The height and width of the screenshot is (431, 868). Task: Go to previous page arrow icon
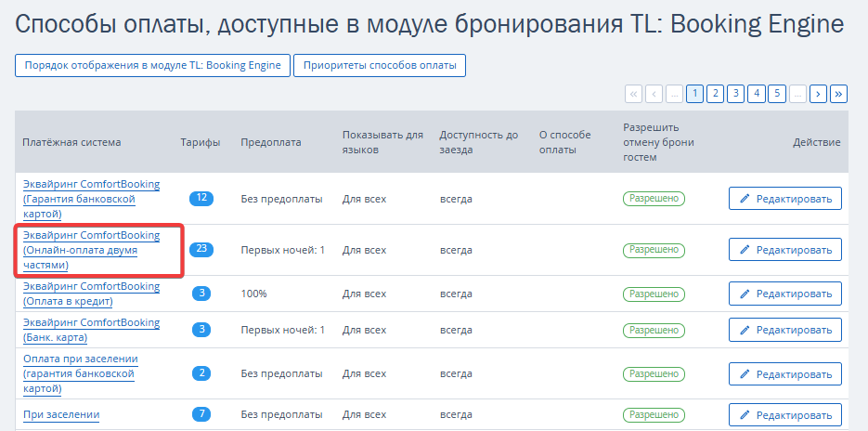point(654,94)
